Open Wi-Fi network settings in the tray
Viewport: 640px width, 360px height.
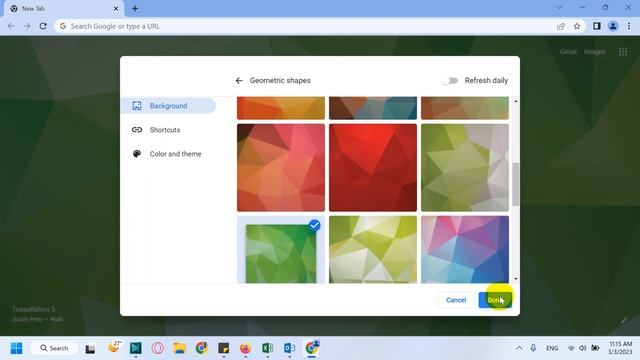(571, 348)
